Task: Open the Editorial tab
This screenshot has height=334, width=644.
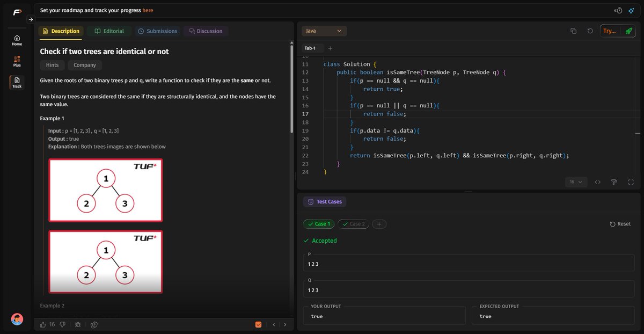Action: (109, 31)
